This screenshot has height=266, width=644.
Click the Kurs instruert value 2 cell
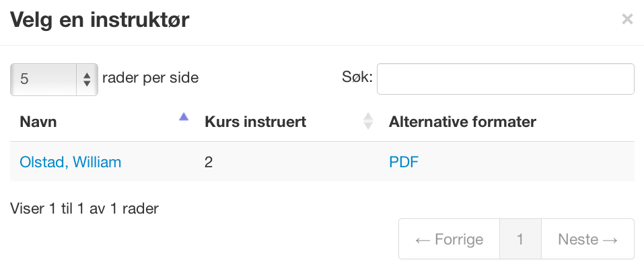[209, 163]
